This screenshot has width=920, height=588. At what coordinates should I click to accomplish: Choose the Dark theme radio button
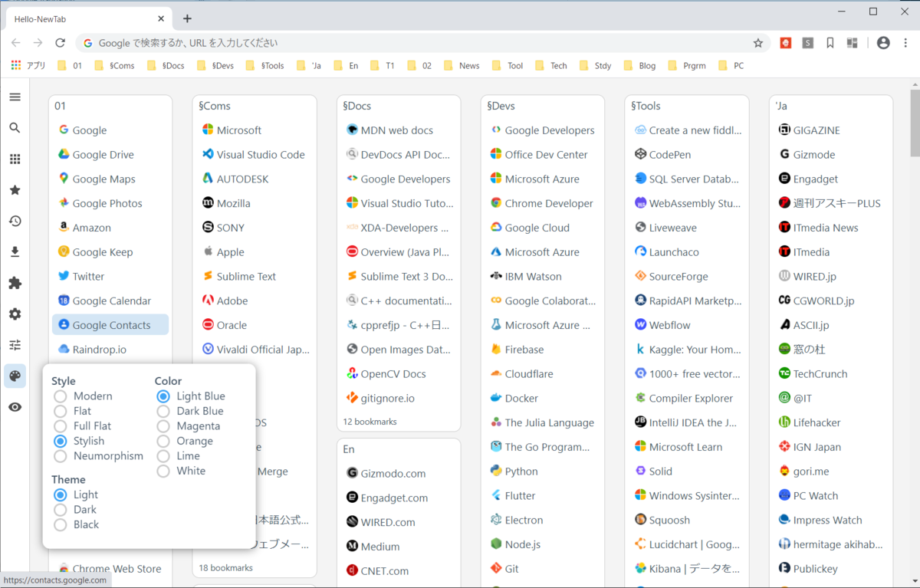click(60, 510)
